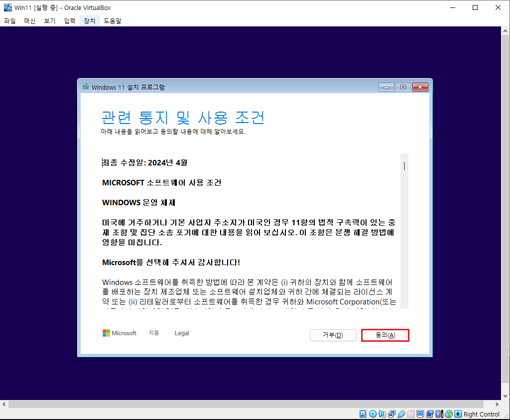Viewport: 510px width, 420px height.
Task: Click the shared folders status icon
Action: tap(411, 414)
